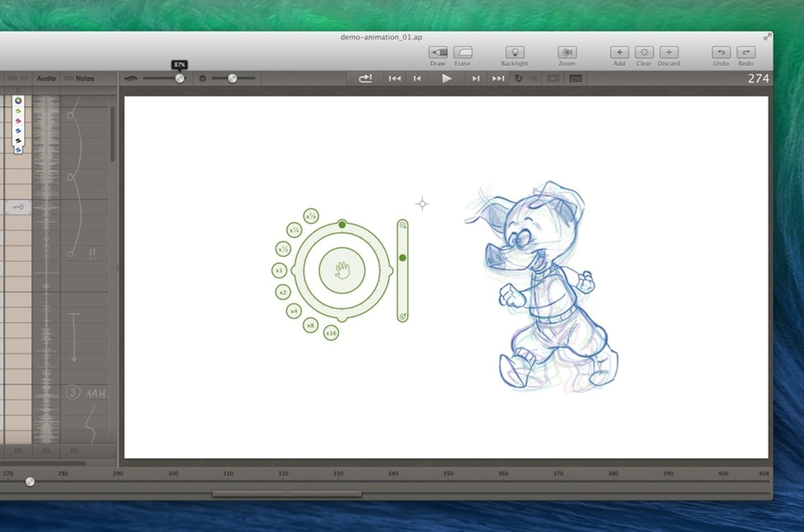Toggle the 2nd frames option
The image size is (804, 532).
575,78
